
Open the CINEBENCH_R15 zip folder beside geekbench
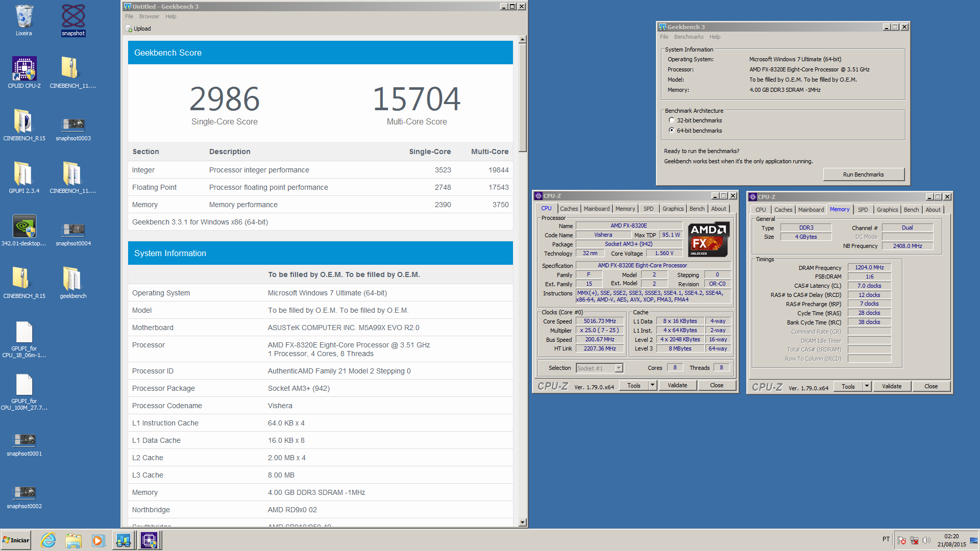coord(24,283)
